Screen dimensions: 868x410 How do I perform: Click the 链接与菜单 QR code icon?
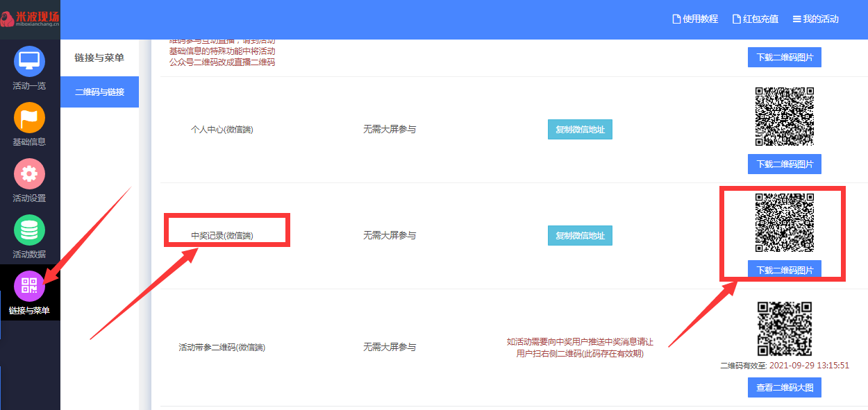pos(29,286)
